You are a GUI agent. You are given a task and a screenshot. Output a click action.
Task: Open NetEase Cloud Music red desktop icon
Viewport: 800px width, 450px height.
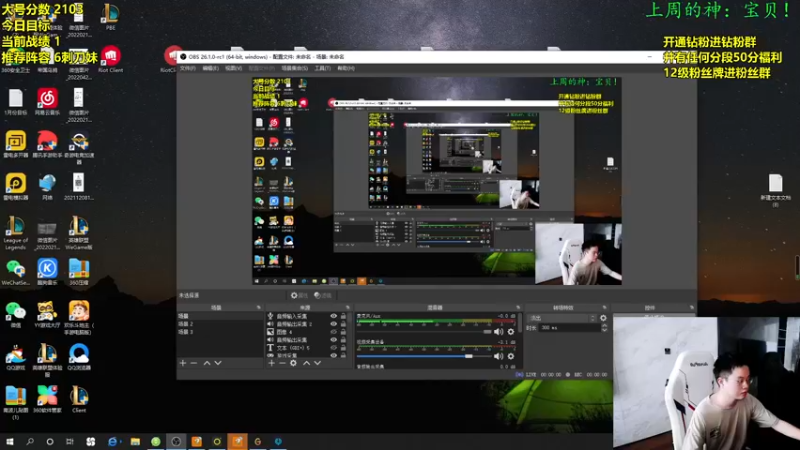(47, 102)
